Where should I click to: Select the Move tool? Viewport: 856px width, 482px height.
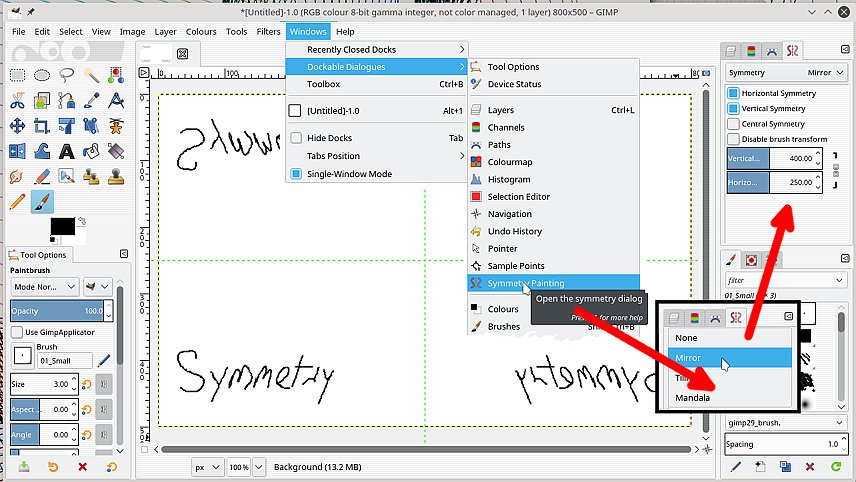tap(17, 126)
